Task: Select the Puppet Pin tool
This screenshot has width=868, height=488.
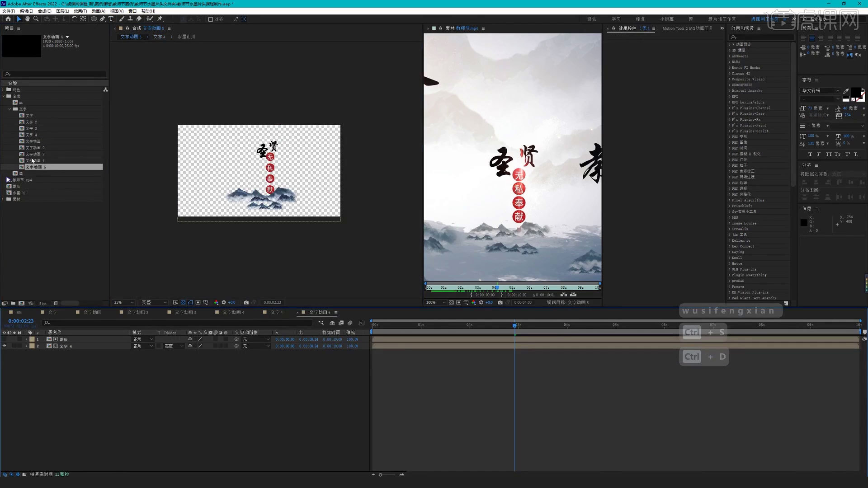Action: [160, 19]
